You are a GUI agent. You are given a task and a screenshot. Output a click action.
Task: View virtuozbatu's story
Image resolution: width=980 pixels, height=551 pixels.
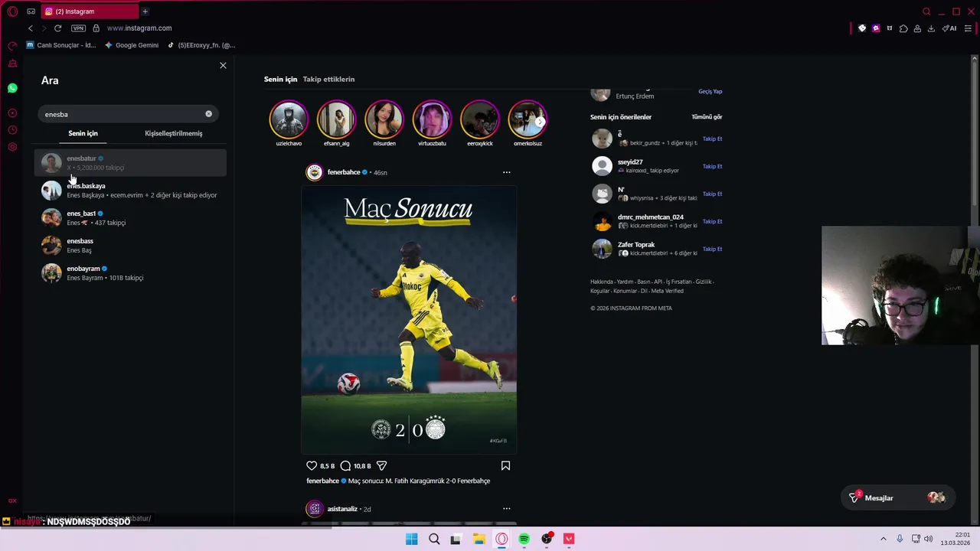432,120
